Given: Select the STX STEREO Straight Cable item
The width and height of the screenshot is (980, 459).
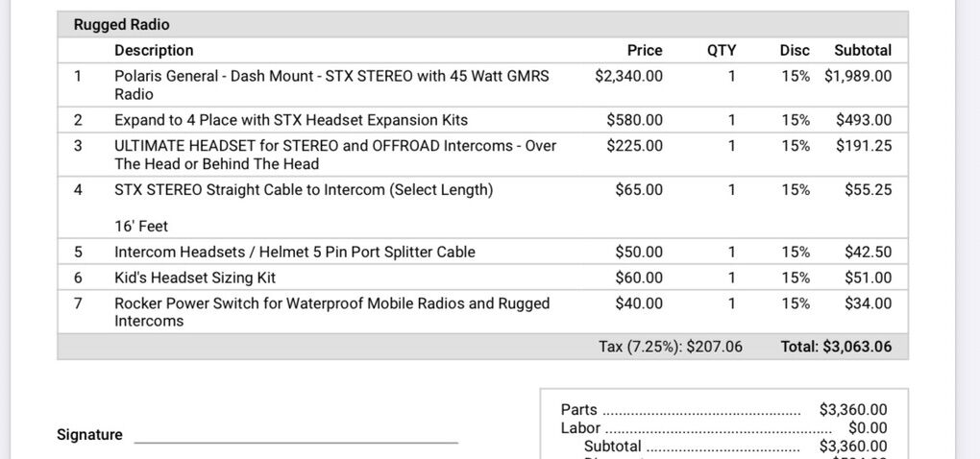Looking at the screenshot, I should [x=304, y=190].
